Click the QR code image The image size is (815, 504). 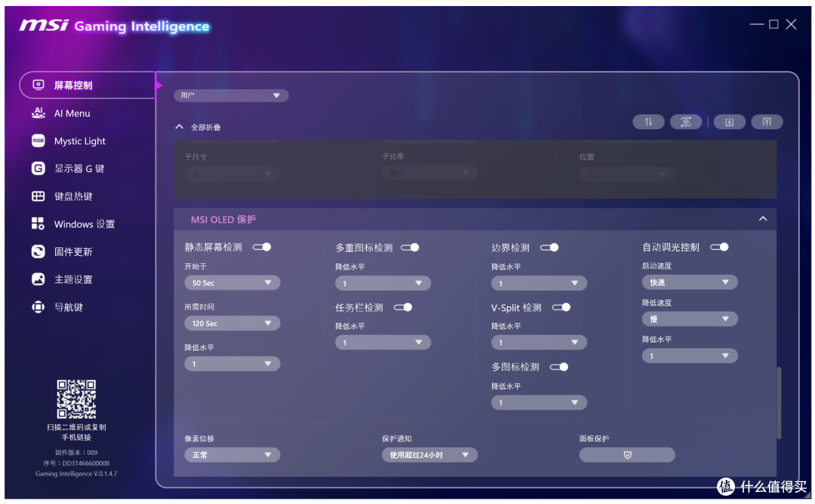[x=76, y=399]
